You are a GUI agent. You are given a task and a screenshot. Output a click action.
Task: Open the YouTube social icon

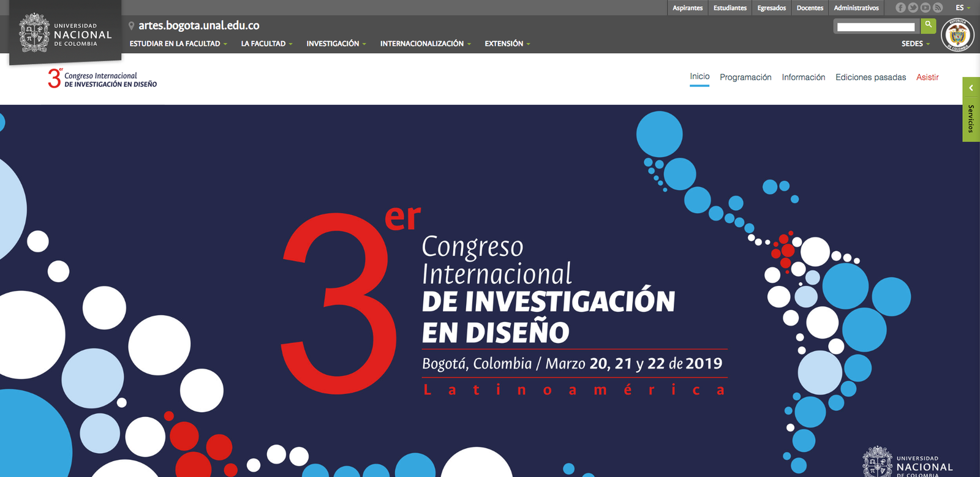pos(925,8)
